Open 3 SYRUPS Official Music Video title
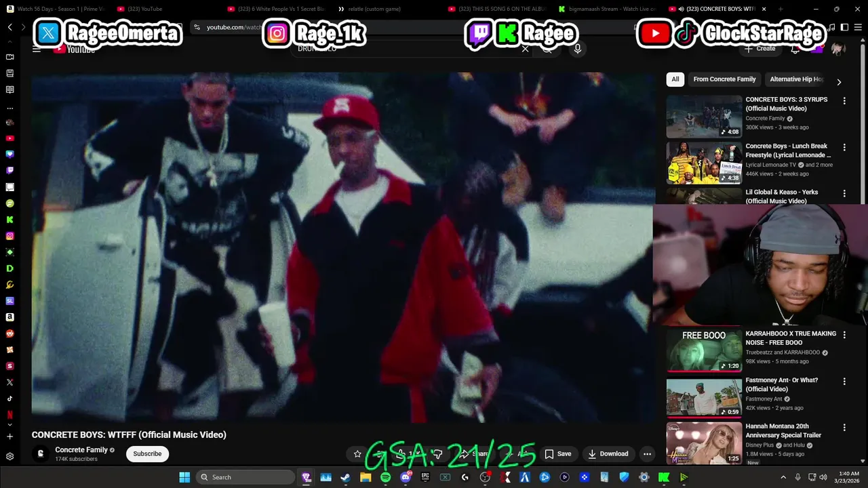Image resolution: width=868 pixels, height=488 pixels. tap(787, 104)
